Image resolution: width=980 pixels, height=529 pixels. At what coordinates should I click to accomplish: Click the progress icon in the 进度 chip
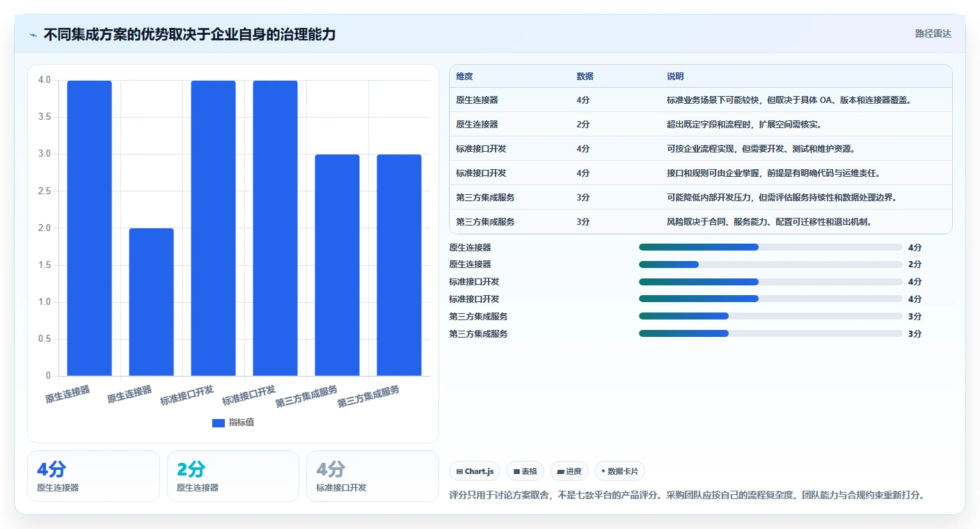[560, 471]
